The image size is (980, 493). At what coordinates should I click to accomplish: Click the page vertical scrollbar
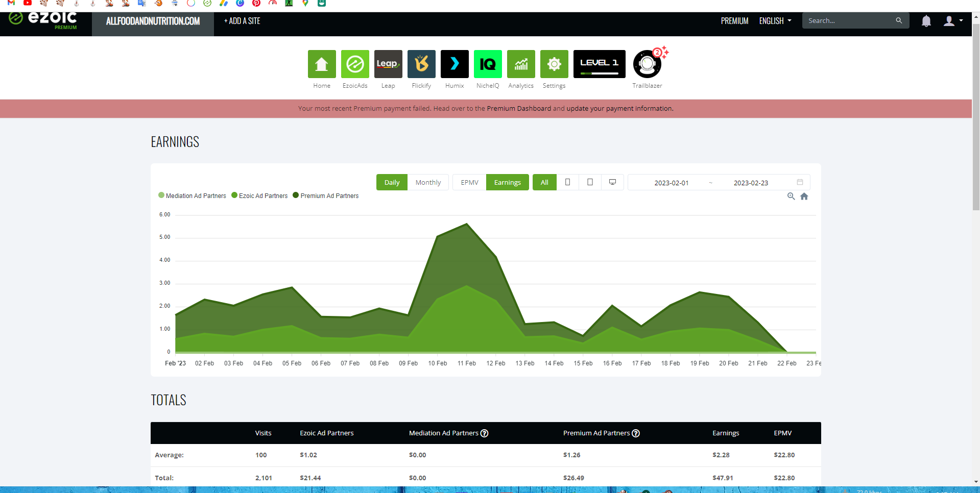976,117
